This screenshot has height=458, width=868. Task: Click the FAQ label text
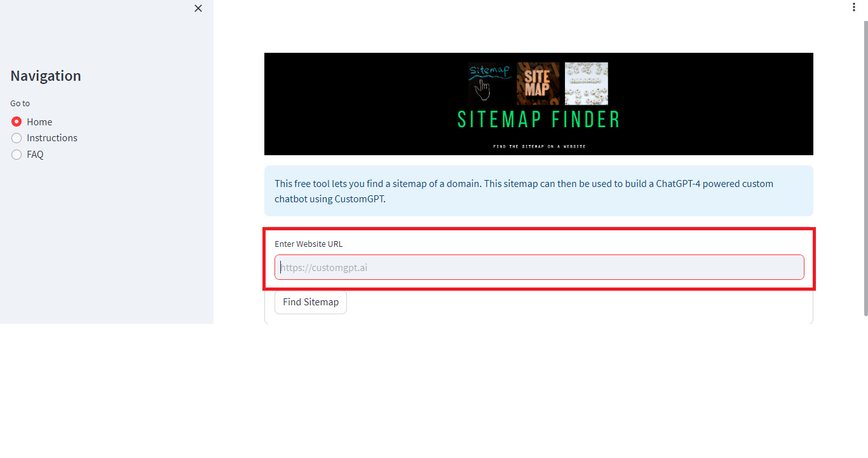pyautogui.click(x=35, y=155)
